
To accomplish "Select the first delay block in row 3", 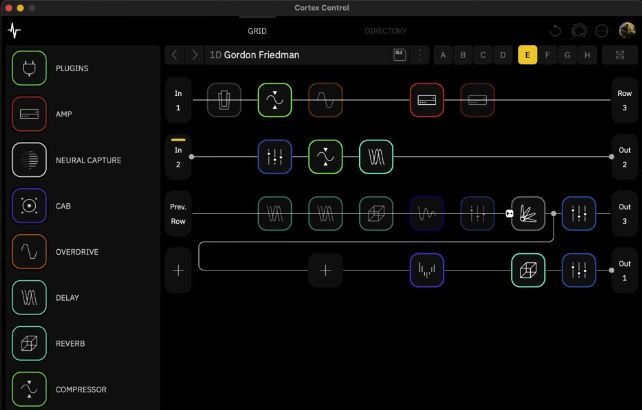I will (275, 213).
